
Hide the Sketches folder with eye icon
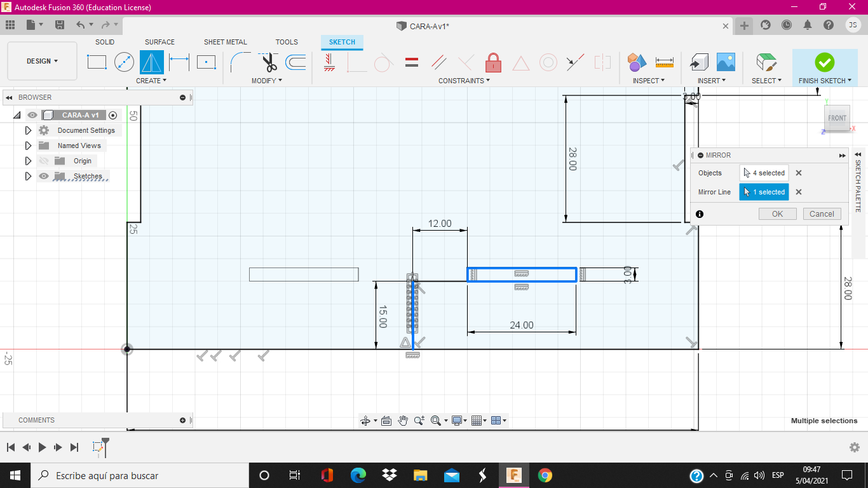click(x=44, y=176)
